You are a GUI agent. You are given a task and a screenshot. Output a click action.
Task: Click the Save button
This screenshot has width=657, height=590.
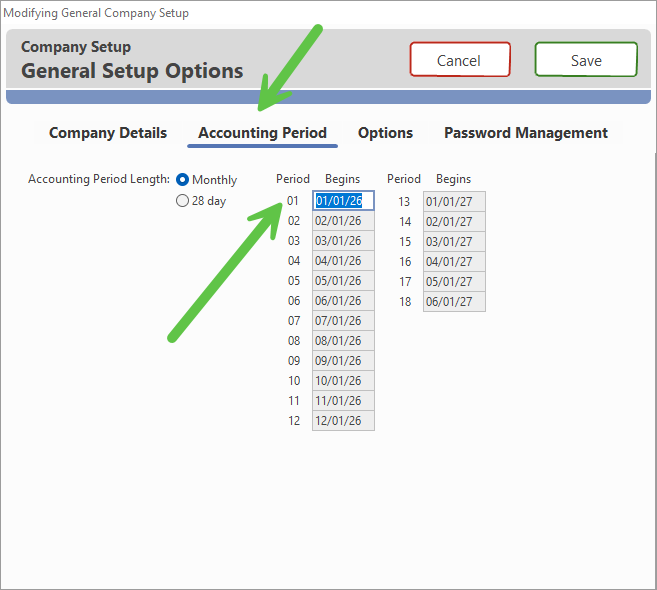586,60
